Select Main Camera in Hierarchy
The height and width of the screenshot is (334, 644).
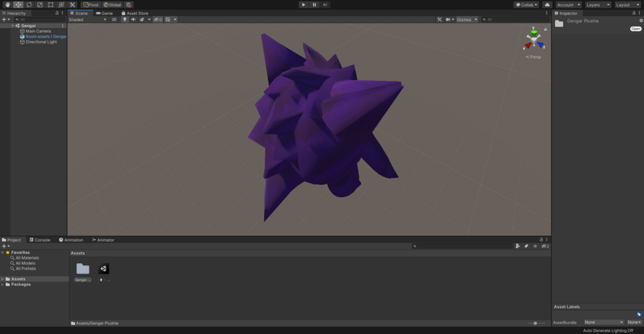click(x=38, y=31)
